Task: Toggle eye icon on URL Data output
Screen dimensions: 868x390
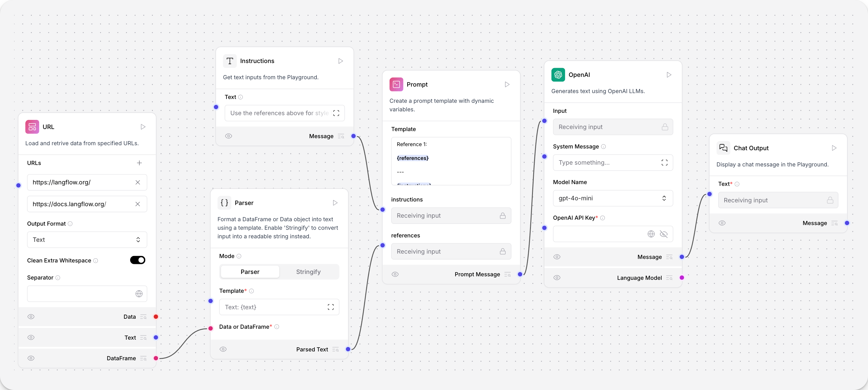Action: (31, 317)
